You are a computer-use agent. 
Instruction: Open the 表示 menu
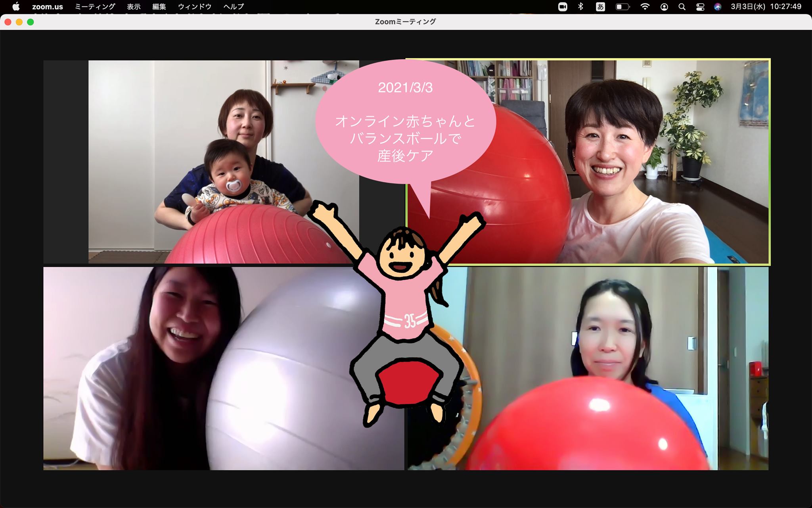pos(134,7)
